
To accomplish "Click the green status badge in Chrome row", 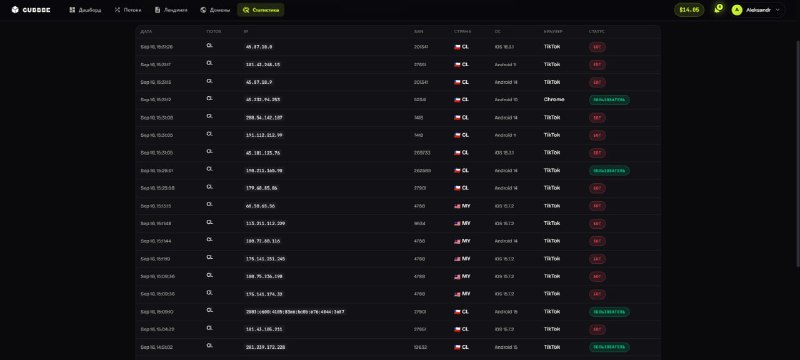I will pyautogui.click(x=609, y=100).
